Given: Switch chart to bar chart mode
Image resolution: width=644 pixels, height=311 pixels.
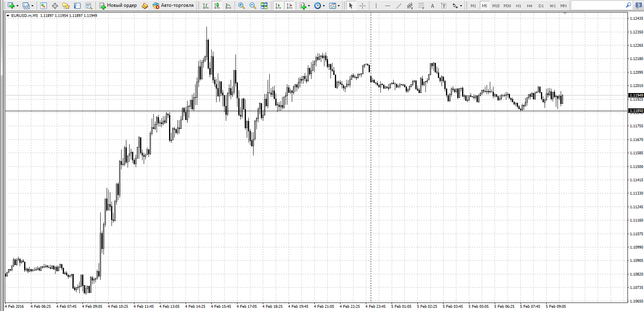Looking at the screenshot, I should click(206, 6).
